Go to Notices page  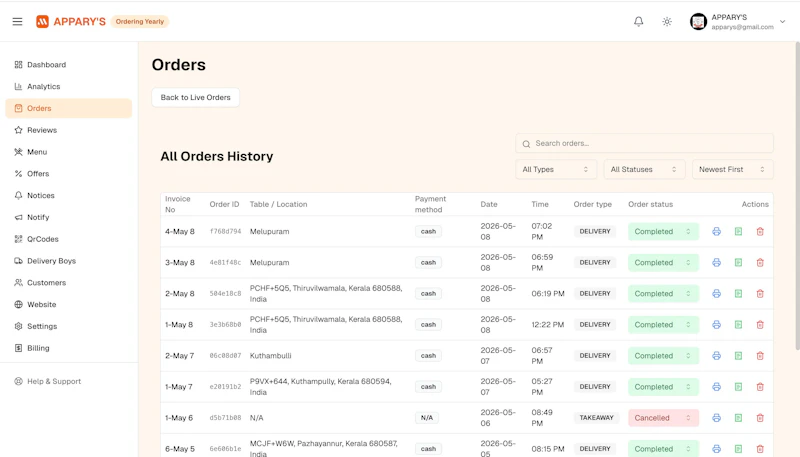click(x=68, y=195)
